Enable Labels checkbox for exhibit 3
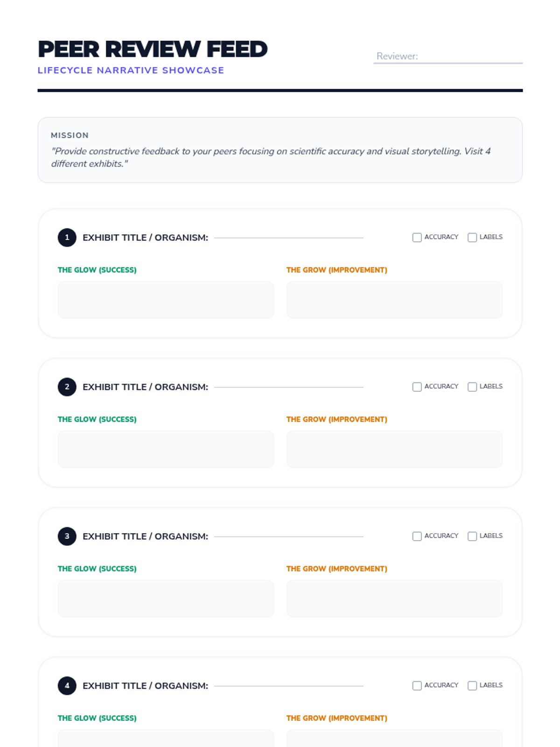Image resolution: width=560 pixels, height=747 pixels. tap(472, 536)
